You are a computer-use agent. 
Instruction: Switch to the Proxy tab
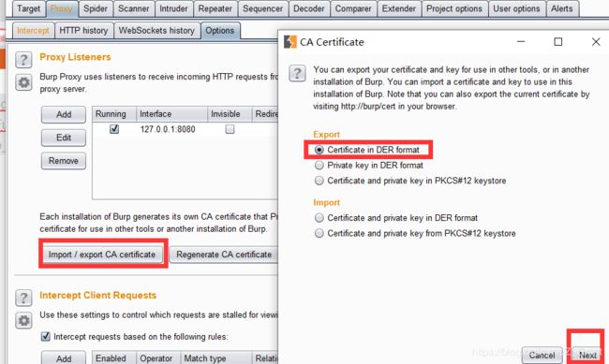point(61,8)
